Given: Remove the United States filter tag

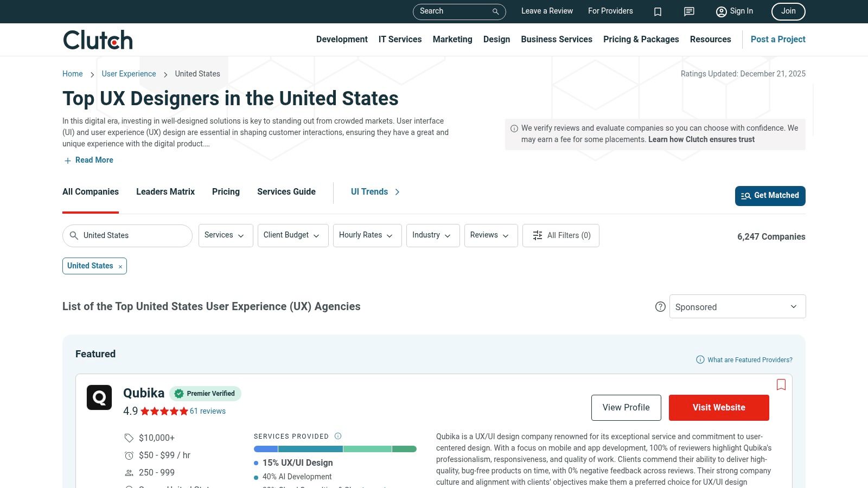Looking at the screenshot, I should click(120, 266).
